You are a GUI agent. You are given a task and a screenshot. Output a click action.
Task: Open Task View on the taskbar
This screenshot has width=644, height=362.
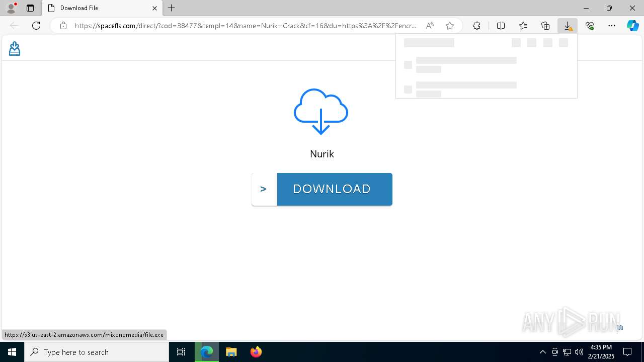coord(181,352)
